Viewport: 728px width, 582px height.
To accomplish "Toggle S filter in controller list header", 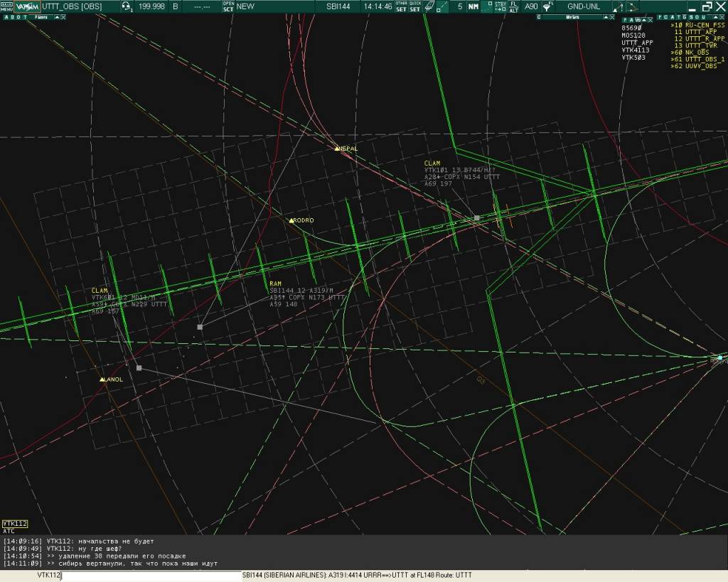I will coord(691,17).
